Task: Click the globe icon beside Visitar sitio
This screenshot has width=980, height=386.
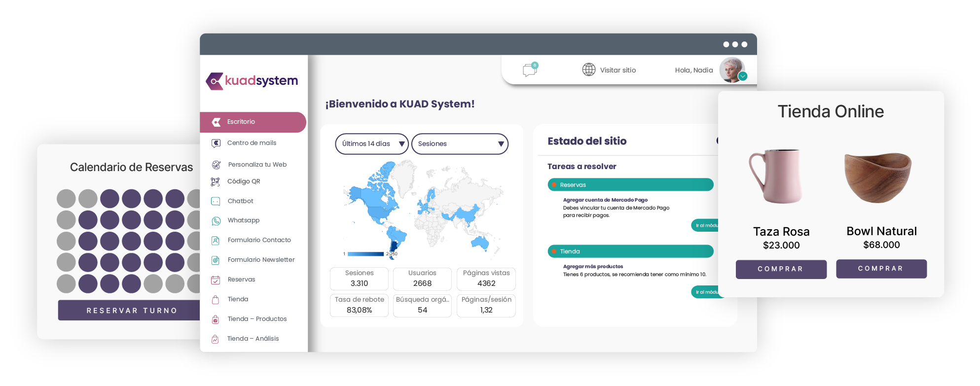Action: pos(589,70)
